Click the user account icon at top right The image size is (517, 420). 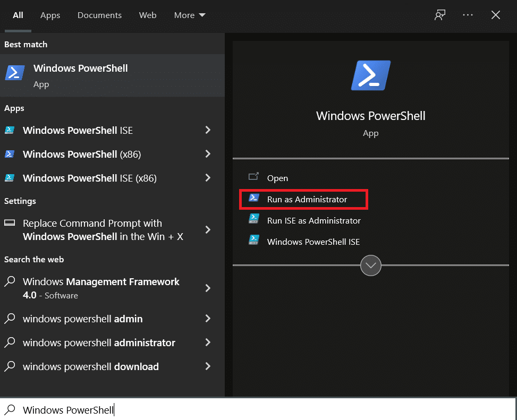point(439,15)
